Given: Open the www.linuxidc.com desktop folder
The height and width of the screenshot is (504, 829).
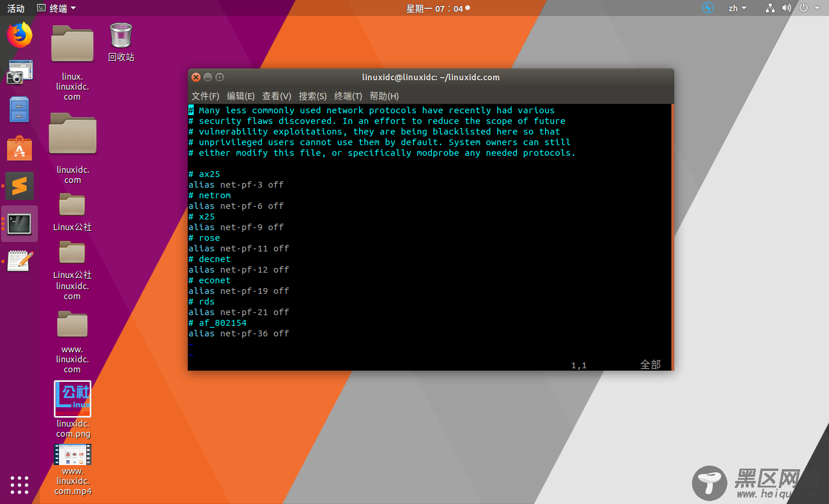Looking at the screenshot, I should (72, 342).
